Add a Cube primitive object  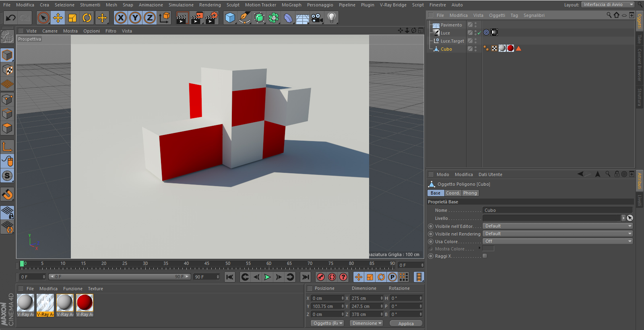tap(230, 18)
